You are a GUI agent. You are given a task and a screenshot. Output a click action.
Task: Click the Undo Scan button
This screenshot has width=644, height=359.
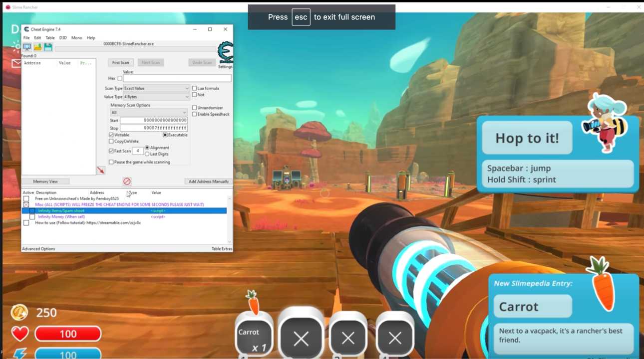point(202,63)
